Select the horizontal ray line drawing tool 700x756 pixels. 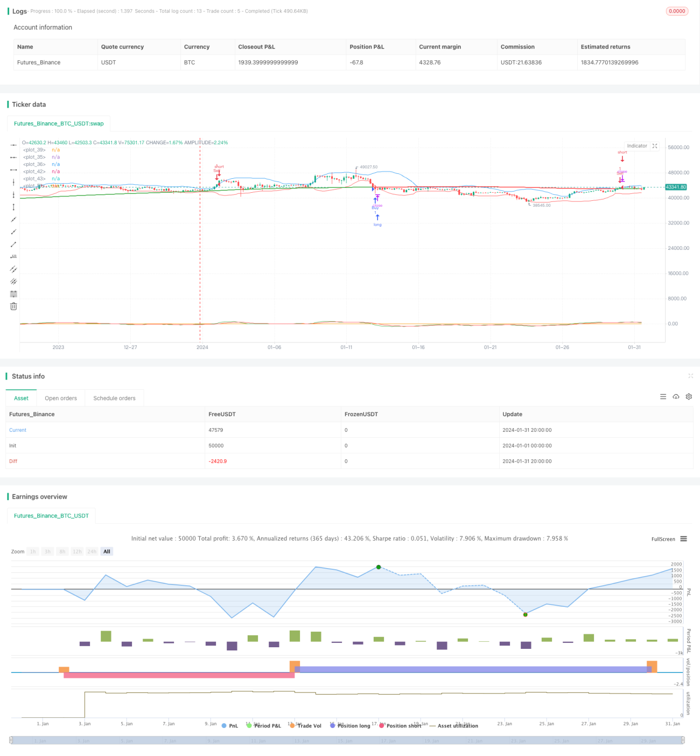(x=13, y=157)
